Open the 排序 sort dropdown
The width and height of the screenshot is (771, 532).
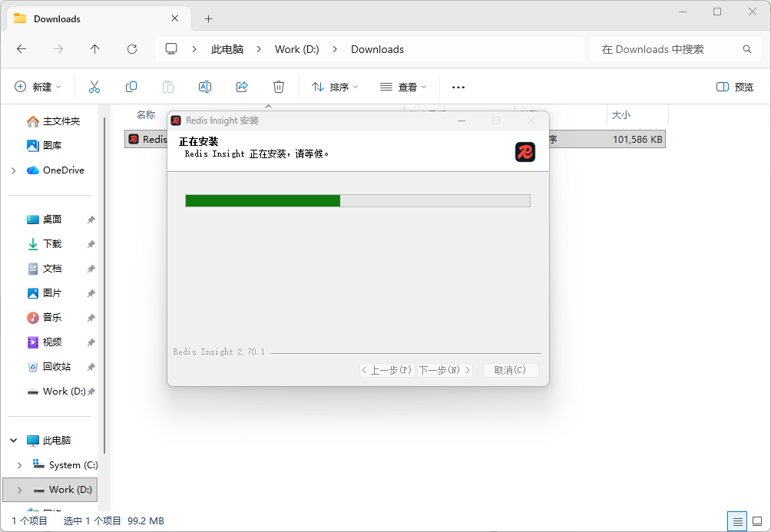tap(334, 87)
